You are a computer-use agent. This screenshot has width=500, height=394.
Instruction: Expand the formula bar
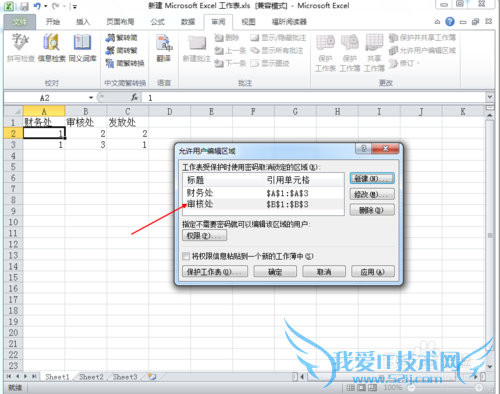[x=489, y=97]
